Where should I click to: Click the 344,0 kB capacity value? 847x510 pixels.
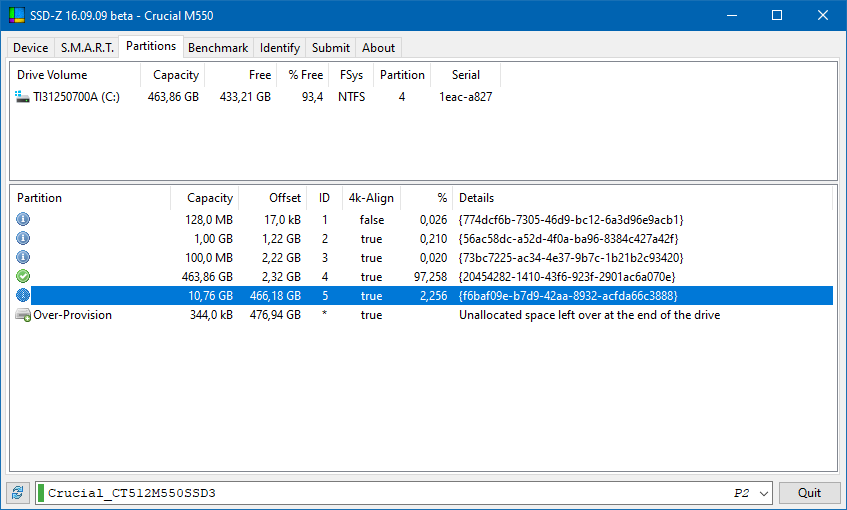coord(211,314)
